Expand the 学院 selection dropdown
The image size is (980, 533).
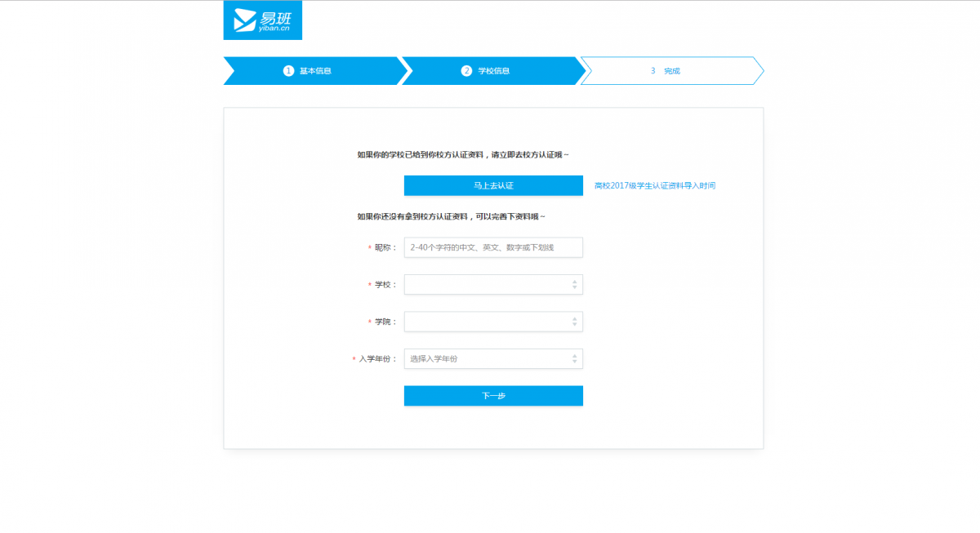point(487,322)
